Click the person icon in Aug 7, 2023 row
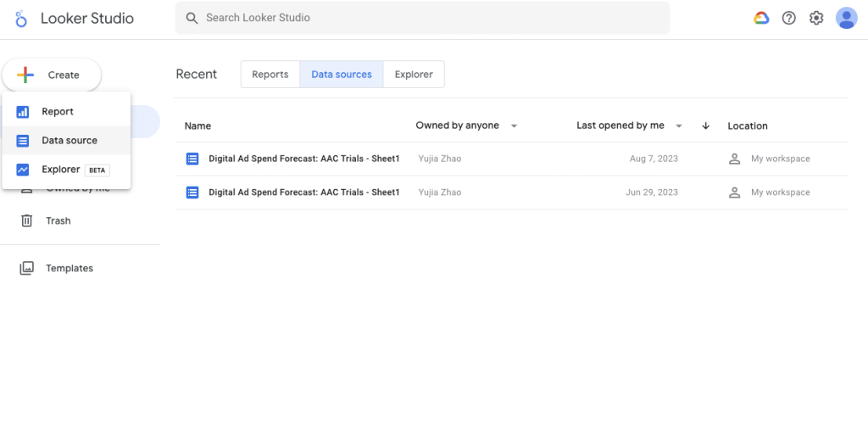This screenshot has width=868, height=440. 735,159
